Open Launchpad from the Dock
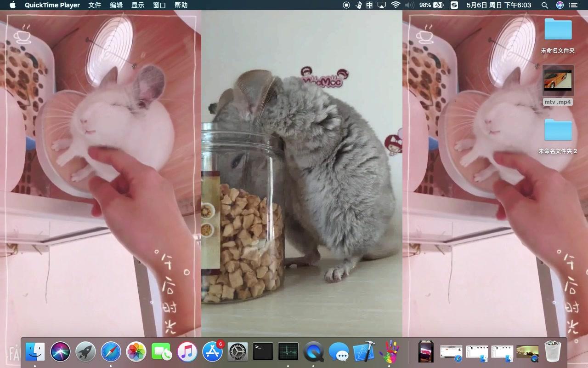The width and height of the screenshot is (588, 368). coord(85,352)
